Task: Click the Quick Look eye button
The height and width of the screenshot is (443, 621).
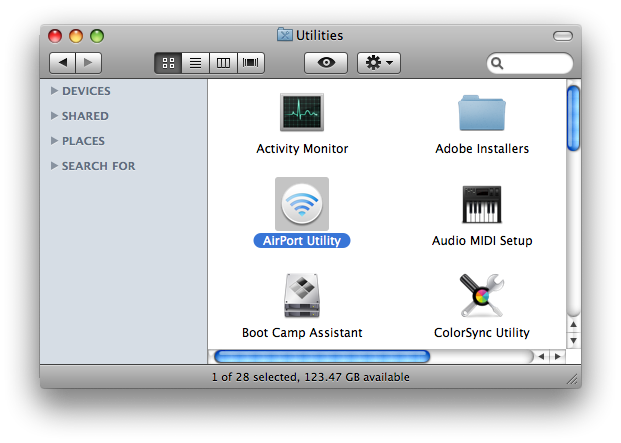Action: pos(326,63)
